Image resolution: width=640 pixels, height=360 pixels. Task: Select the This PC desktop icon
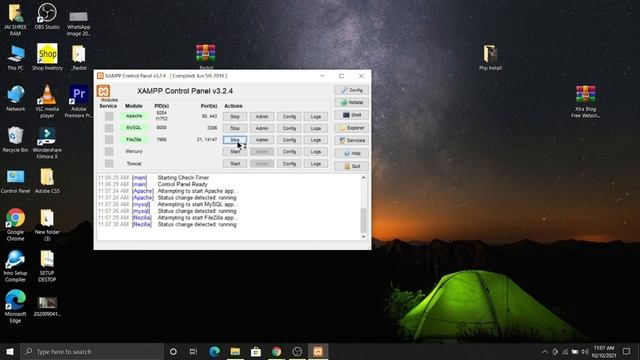pos(16,58)
